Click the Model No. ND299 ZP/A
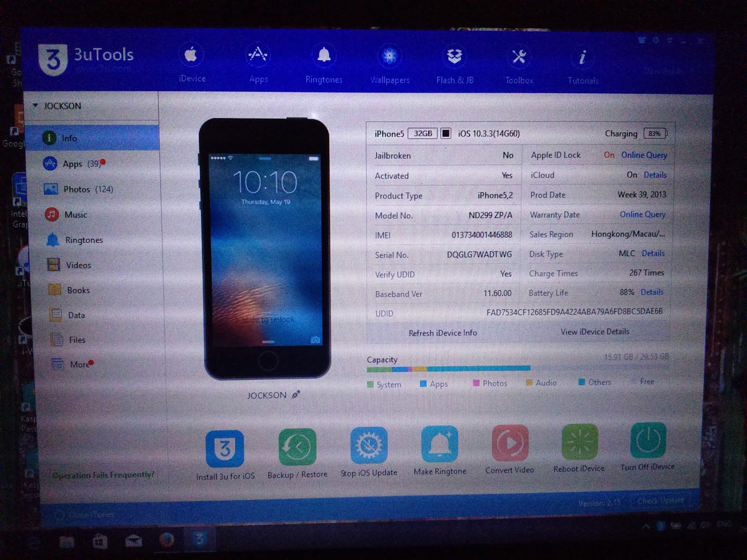 490,215
